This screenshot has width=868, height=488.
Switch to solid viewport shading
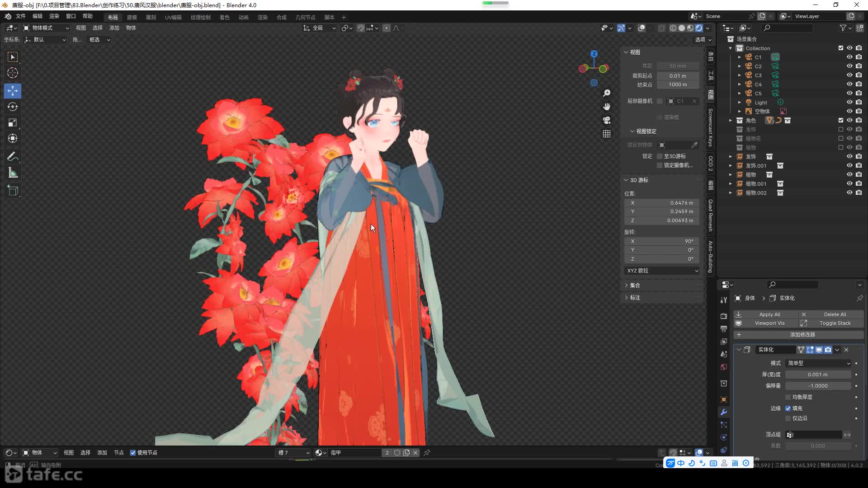(x=682, y=28)
